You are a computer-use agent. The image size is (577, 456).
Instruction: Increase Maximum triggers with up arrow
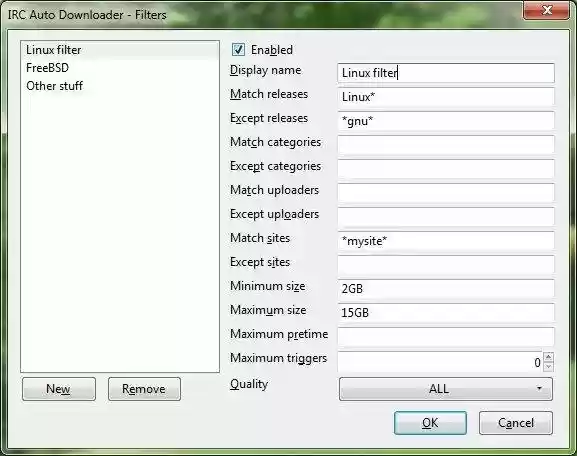(548, 357)
